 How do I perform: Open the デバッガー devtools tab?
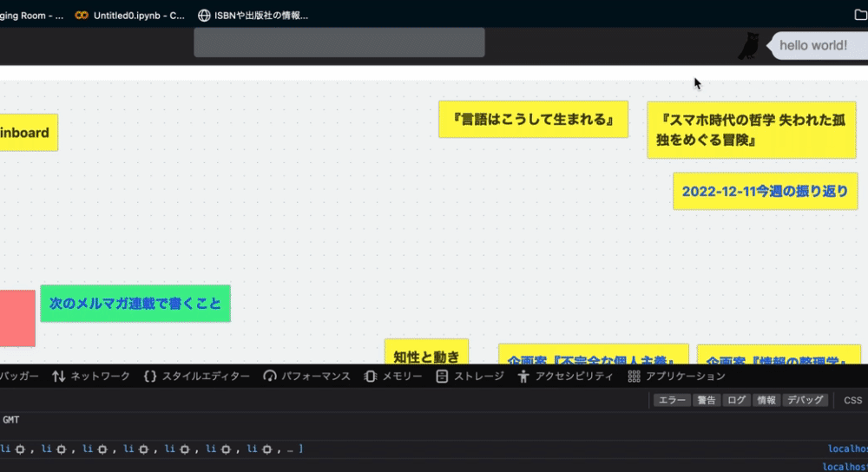pyautogui.click(x=19, y=377)
